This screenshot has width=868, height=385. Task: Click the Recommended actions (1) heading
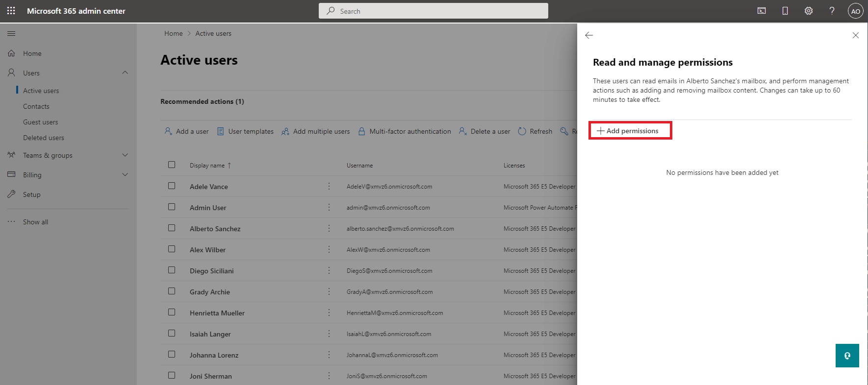(x=202, y=101)
